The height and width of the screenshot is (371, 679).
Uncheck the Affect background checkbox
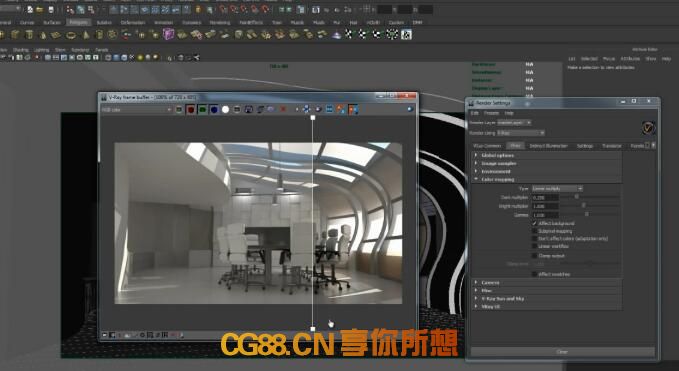point(534,223)
